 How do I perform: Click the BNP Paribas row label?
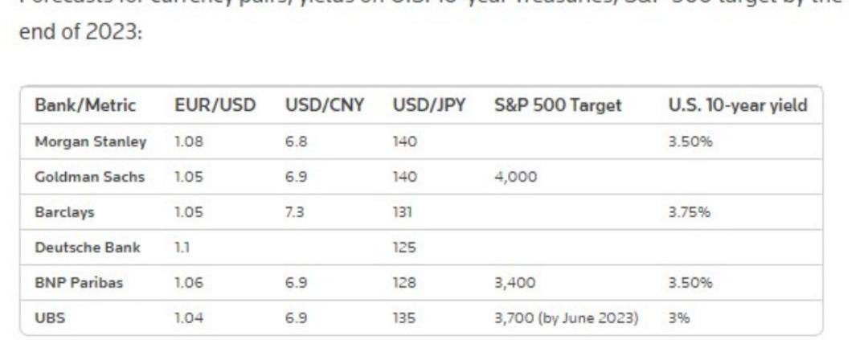79,282
